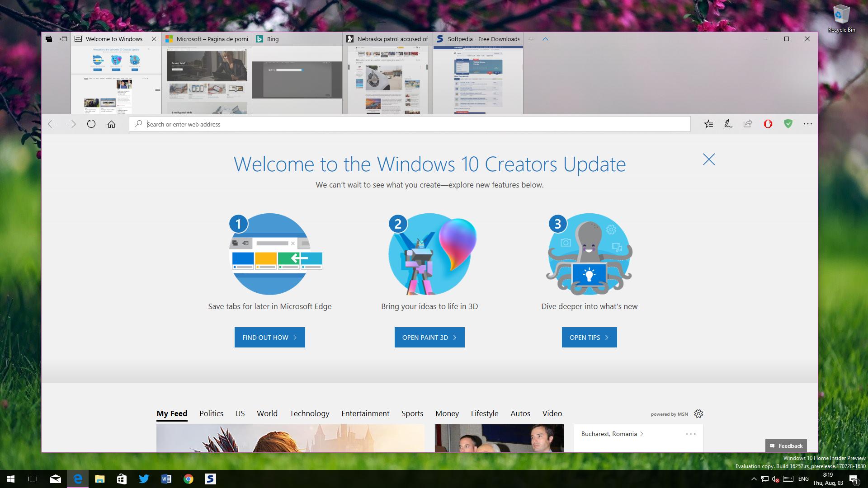Screen dimensions: 868x488
Task: Select the Recycle Bin desktop icon
Action: pos(841,19)
